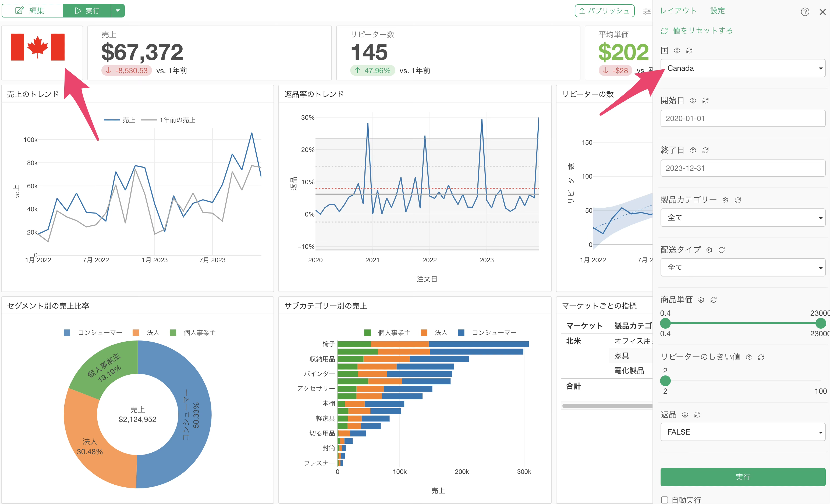Click the gear icon for リピーターのしきい値
The image size is (830, 504).
tap(749, 357)
